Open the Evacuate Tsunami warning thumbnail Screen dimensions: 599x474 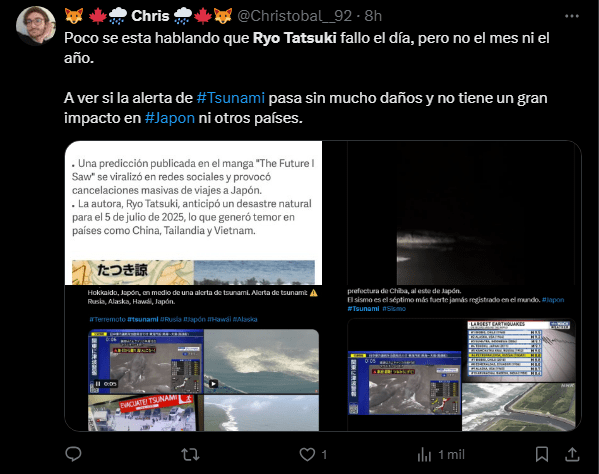point(143,413)
